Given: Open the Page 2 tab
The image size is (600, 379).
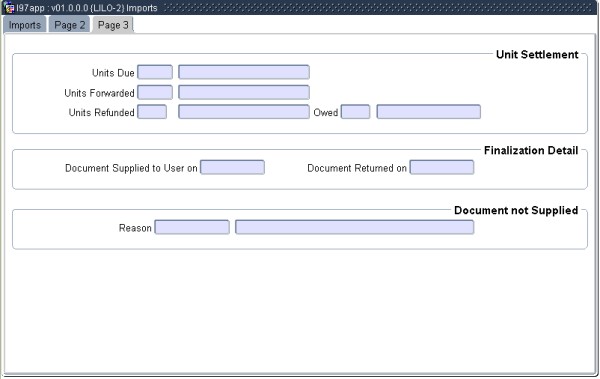Looking at the screenshot, I should [69, 25].
